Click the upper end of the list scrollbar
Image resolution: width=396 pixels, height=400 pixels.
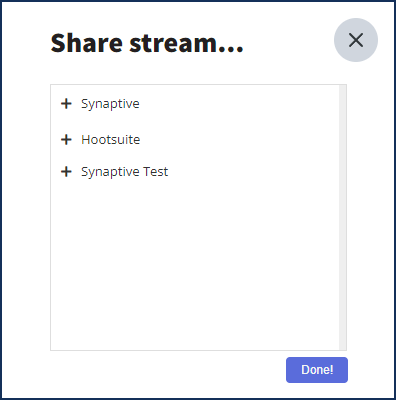click(343, 89)
